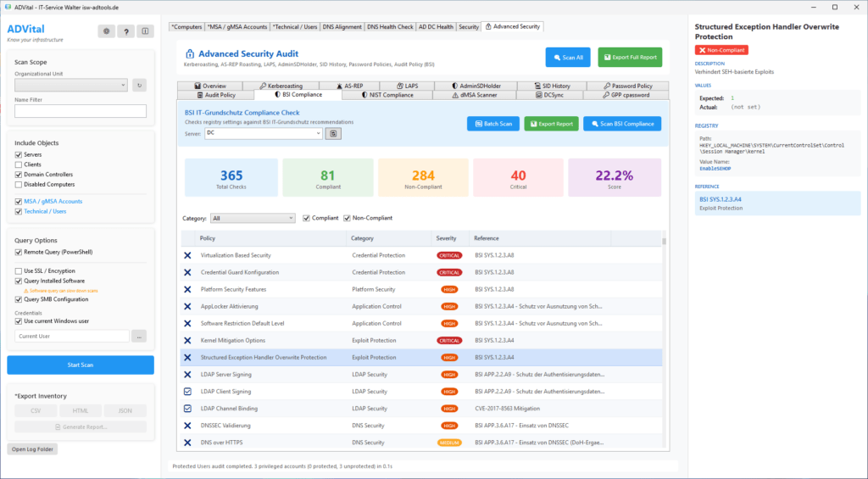The width and height of the screenshot is (868, 479).
Task: Click the Policy column header
Action: [272, 238]
